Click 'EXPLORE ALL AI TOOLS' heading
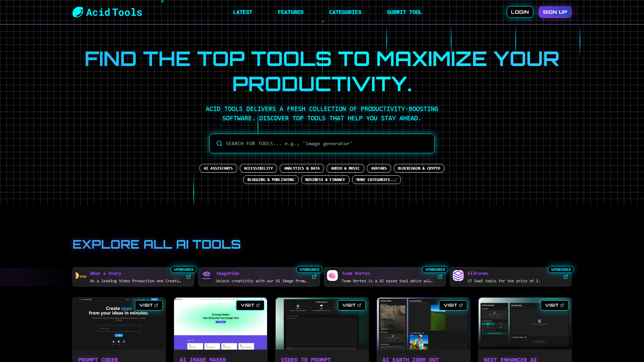The width and height of the screenshot is (644, 362). [x=157, y=244]
